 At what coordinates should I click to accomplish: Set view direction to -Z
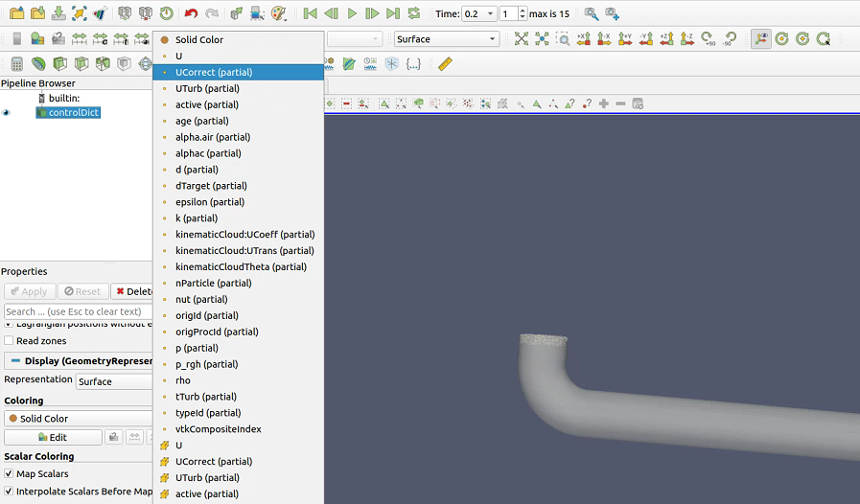coord(687,38)
